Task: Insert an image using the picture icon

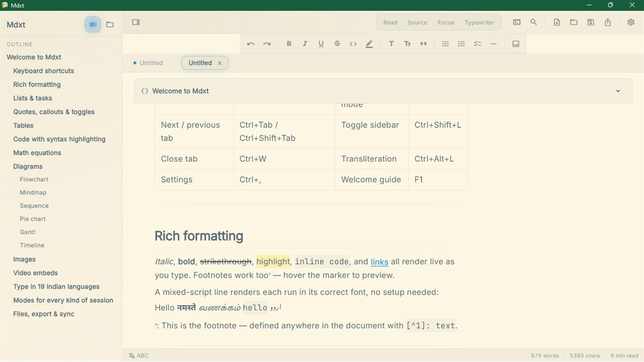Action: [x=516, y=44]
